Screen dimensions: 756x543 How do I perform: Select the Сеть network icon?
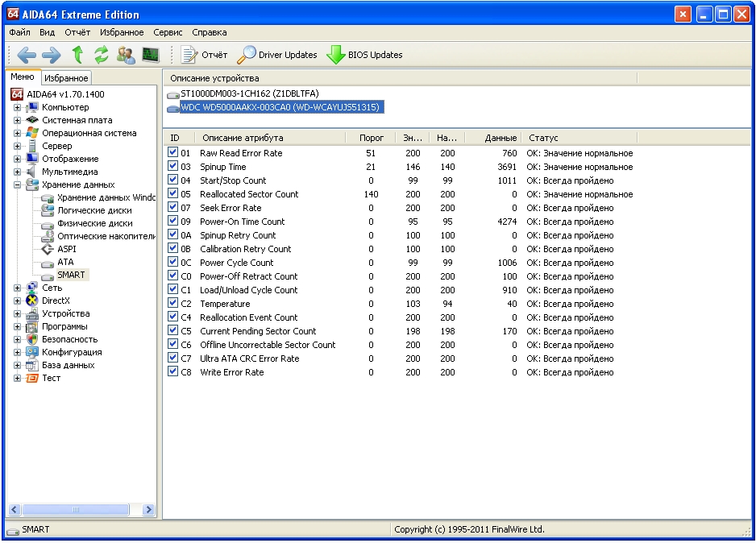pyautogui.click(x=32, y=287)
